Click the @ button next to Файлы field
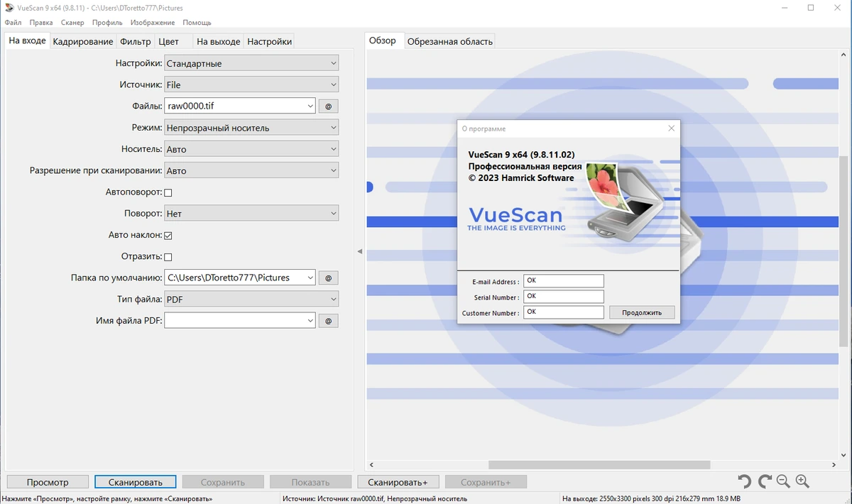 [x=328, y=106]
